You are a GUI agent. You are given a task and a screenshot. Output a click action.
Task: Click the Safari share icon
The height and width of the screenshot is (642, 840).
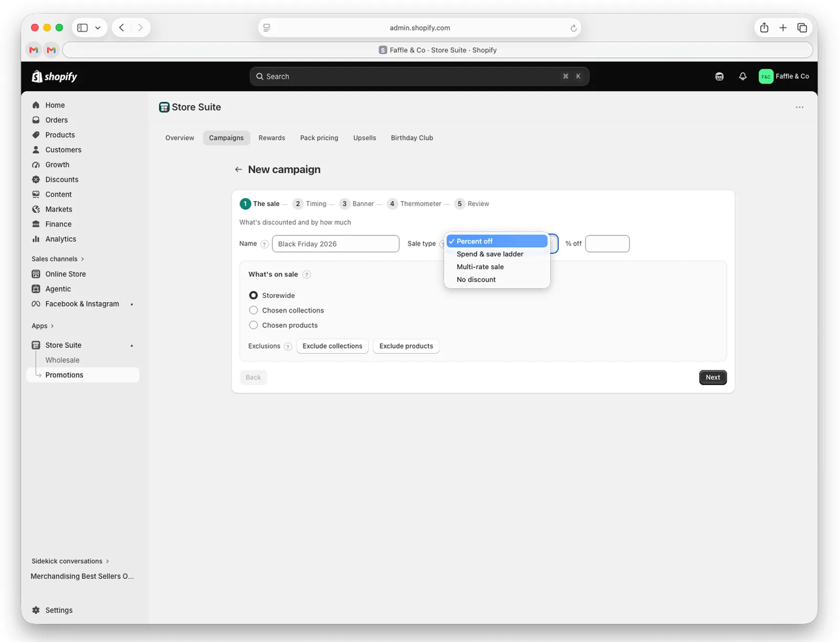tap(764, 28)
